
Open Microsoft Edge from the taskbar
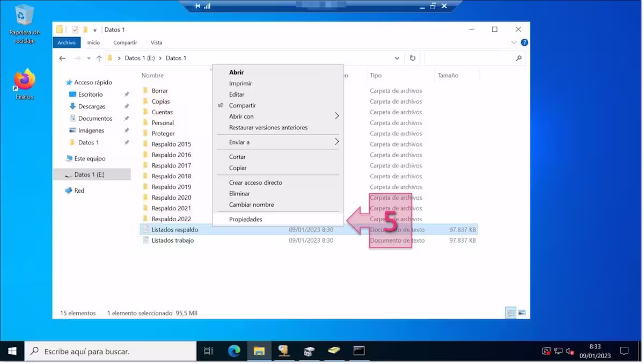234,351
